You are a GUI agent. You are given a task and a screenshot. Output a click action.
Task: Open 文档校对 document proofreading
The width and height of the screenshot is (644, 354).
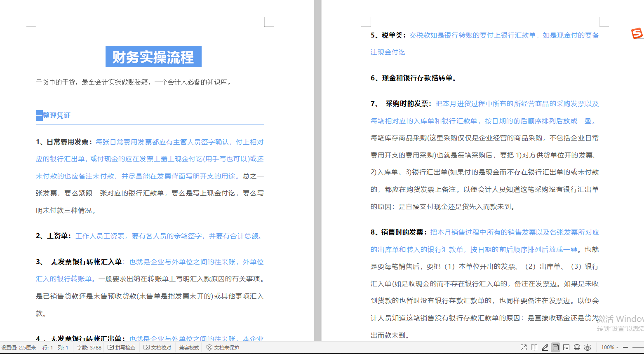(157, 348)
